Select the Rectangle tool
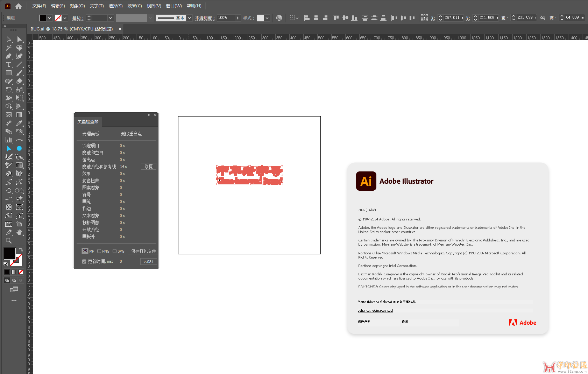588x374 pixels. point(9,73)
